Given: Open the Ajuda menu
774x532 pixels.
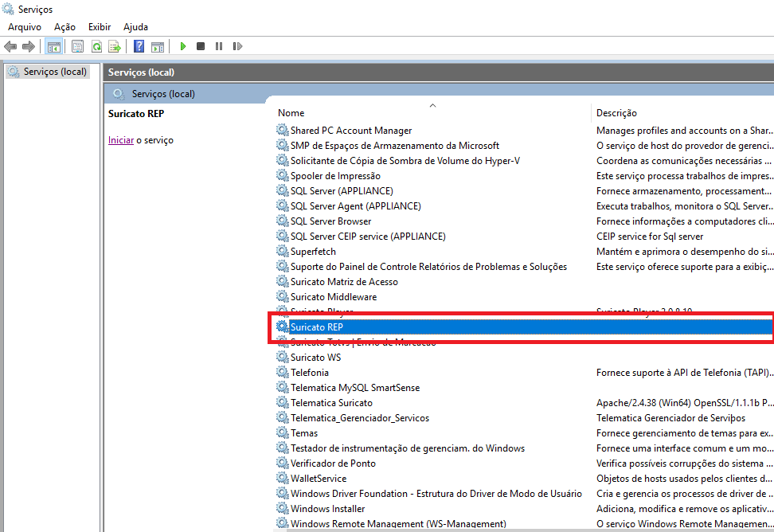Looking at the screenshot, I should 135,27.
